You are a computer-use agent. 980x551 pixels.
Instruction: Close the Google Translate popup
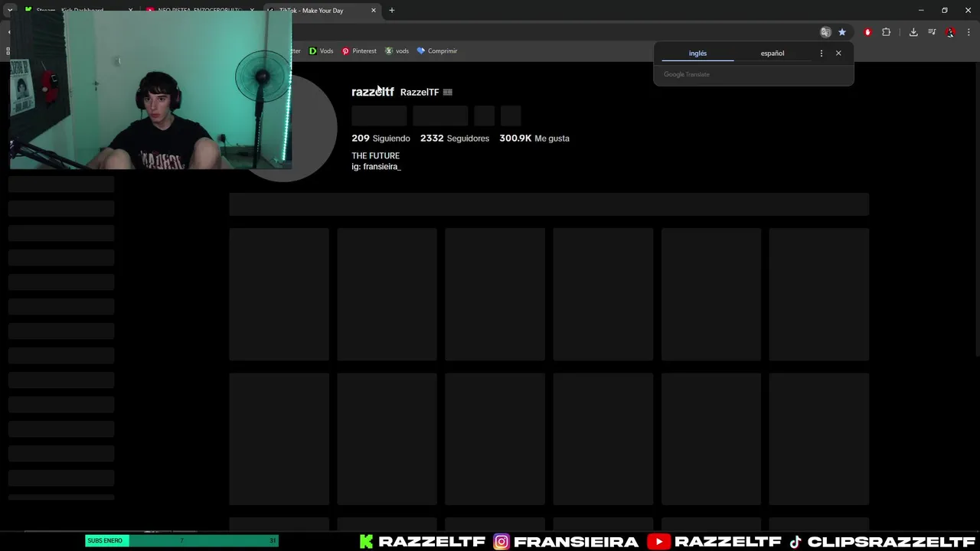pos(838,54)
